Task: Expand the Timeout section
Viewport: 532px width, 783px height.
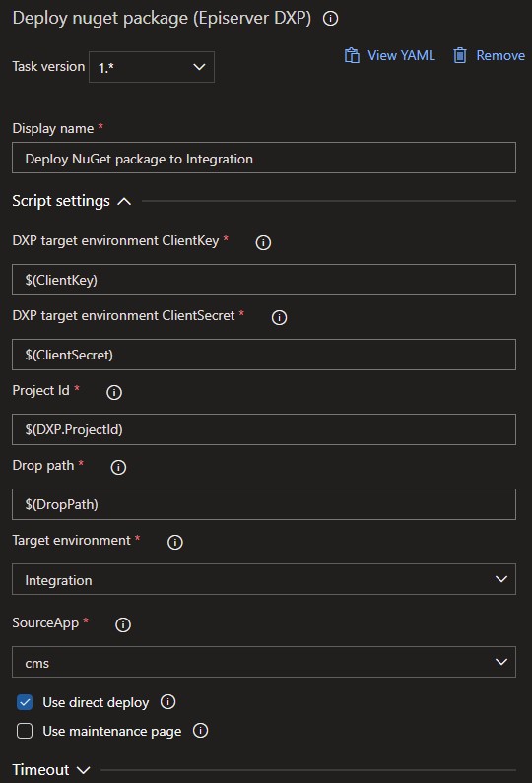Action: pos(84,770)
